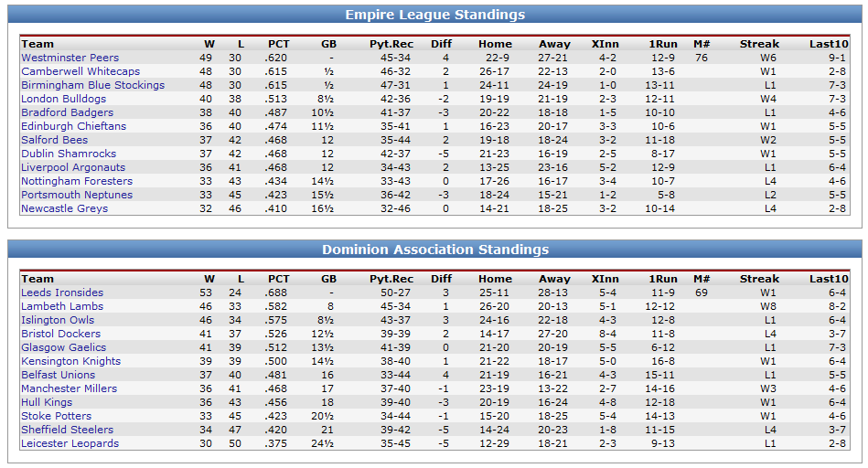View the Edinburgh Chieftains team
The image size is (868, 468).
tap(73, 126)
